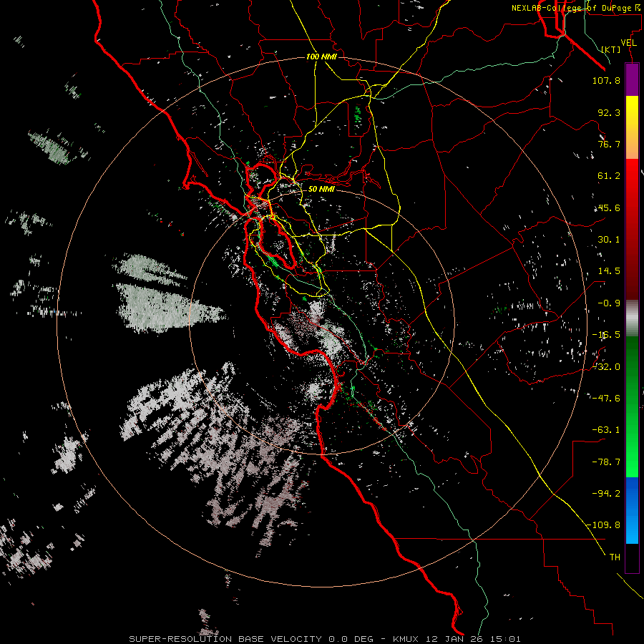Click the [KT] units label
The width and height of the screenshot is (644, 644).
coord(611,49)
